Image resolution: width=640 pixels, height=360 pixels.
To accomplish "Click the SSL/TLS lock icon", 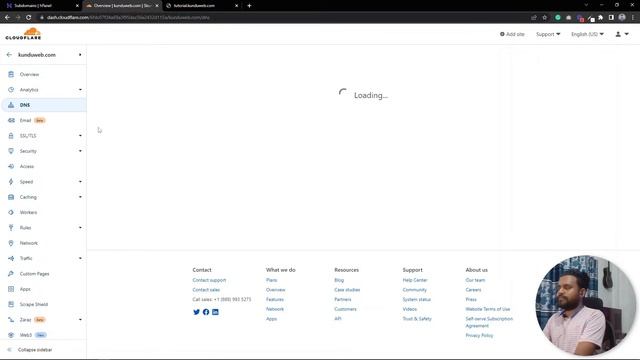I will point(11,136).
